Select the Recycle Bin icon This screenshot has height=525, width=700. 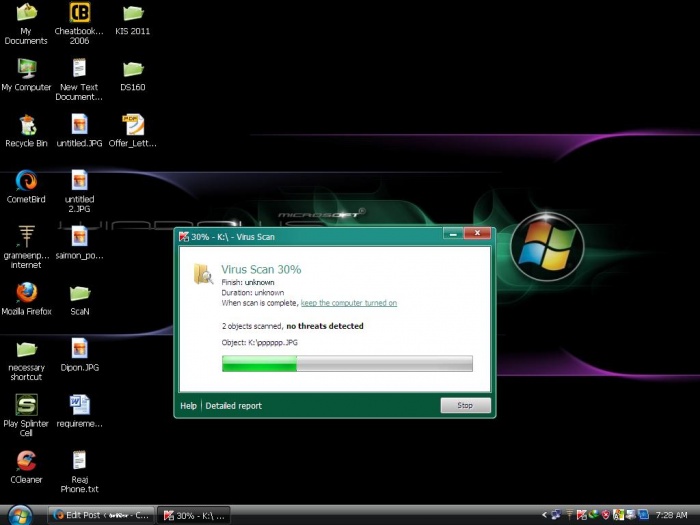(26, 124)
